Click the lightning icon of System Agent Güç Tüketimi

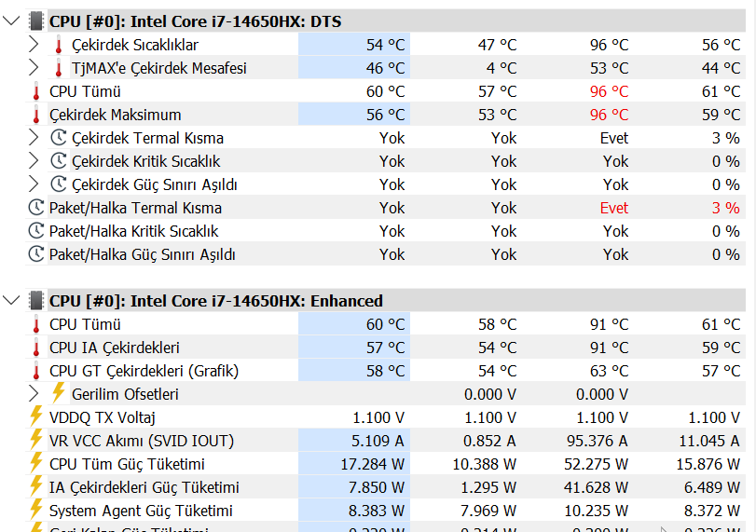click(x=36, y=509)
